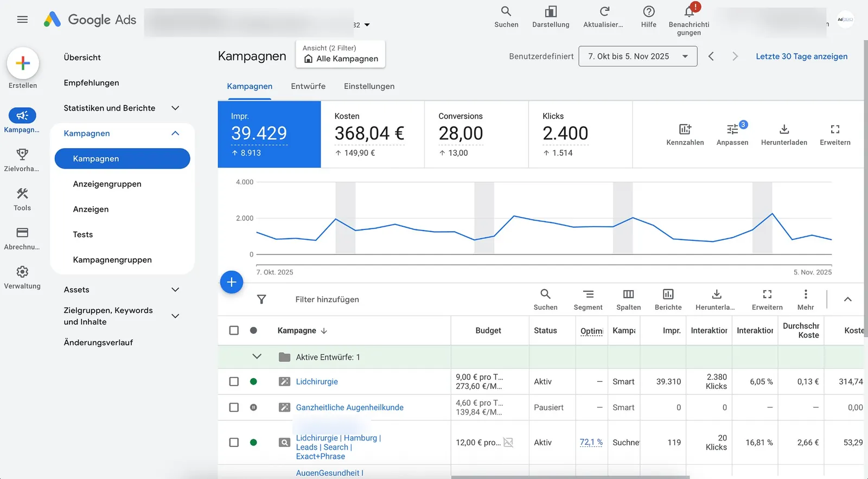The height and width of the screenshot is (479, 868).
Task: Switch to the Entwürfe tab
Action: (308, 86)
